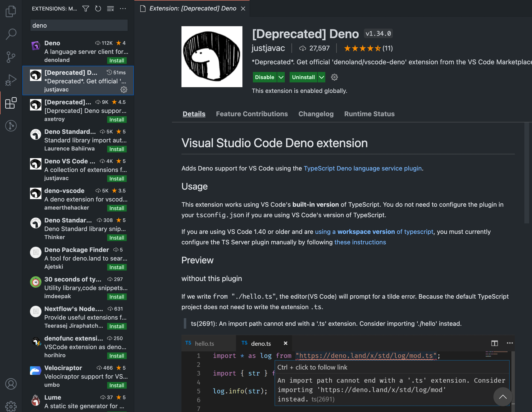Click the Uninstall button

click(x=303, y=77)
